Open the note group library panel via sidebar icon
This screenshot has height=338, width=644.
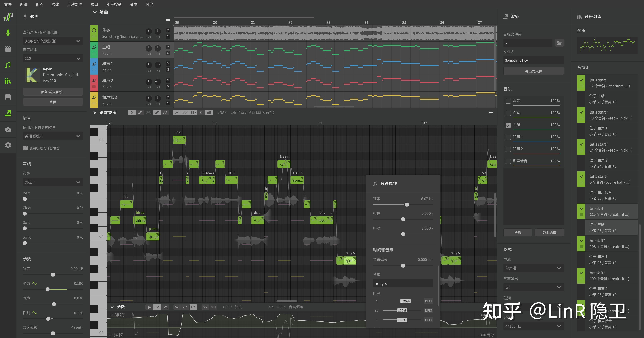click(8, 81)
